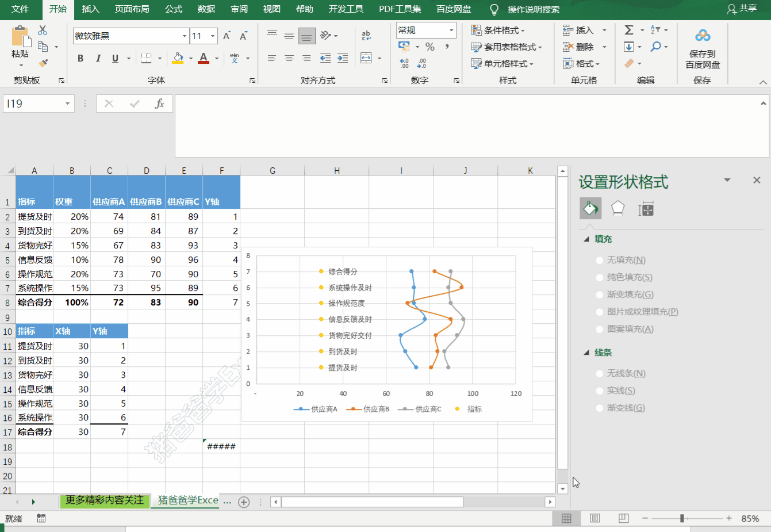Collapse the 线条 section
This screenshot has height=532, width=771.
pos(586,353)
